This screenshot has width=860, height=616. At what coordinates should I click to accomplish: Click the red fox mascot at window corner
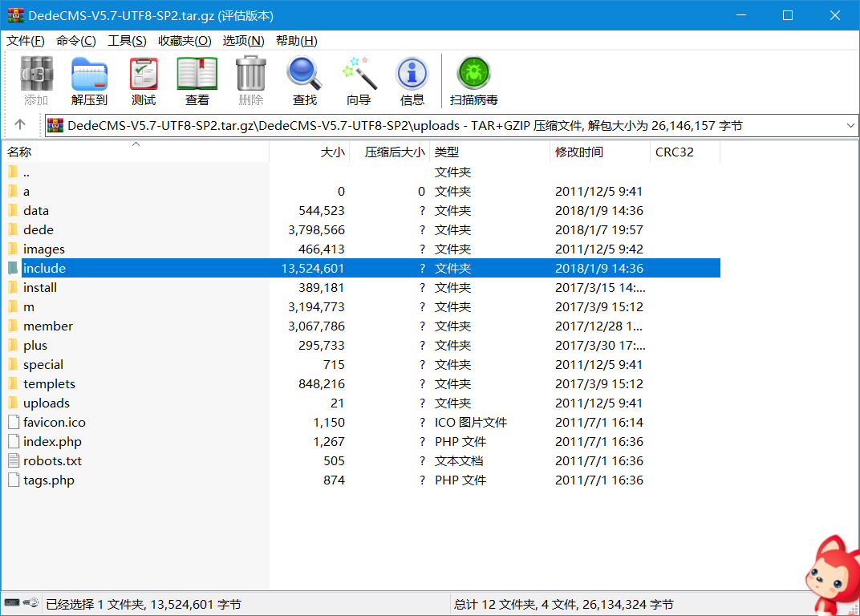click(833, 575)
